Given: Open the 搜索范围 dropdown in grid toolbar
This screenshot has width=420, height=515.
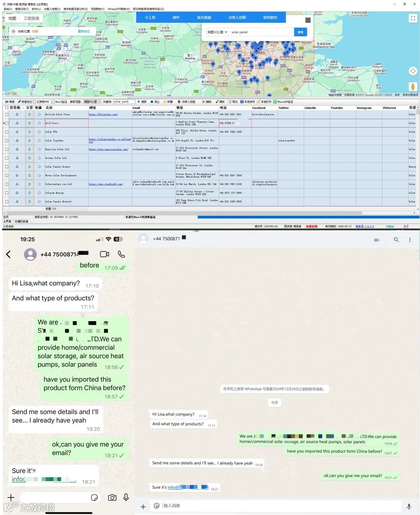Looking at the screenshot, I should coord(92,102).
